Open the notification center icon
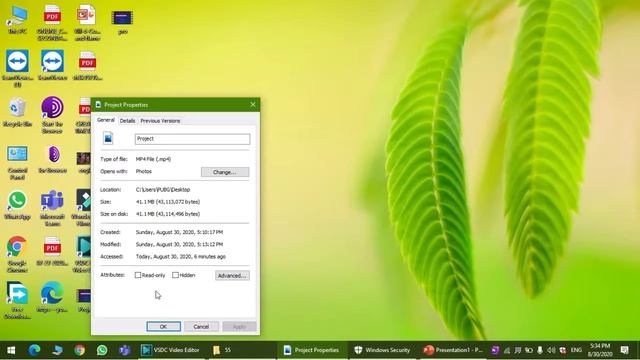Image resolution: width=640 pixels, height=360 pixels. tap(624, 350)
